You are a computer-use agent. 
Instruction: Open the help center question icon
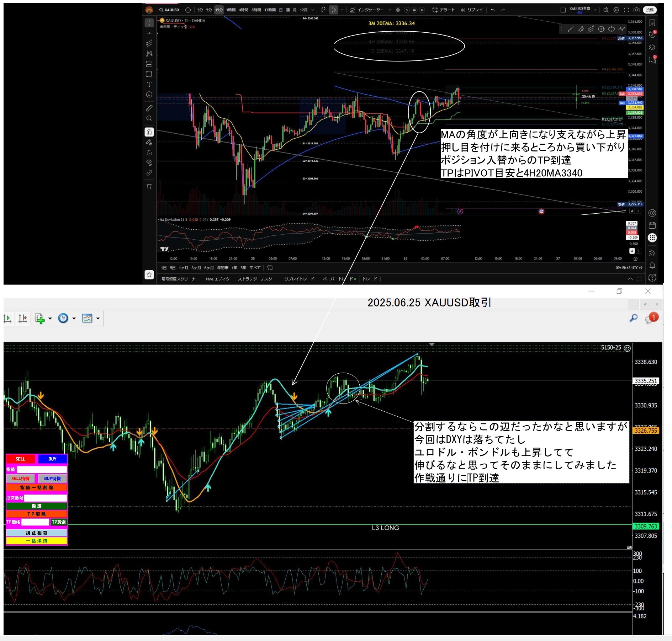pos(652,278)
